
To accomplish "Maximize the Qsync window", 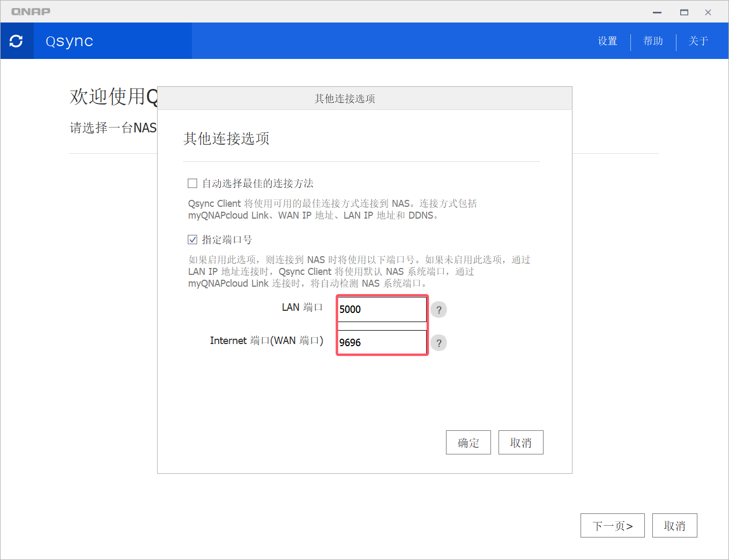I will tap(684, 12).
